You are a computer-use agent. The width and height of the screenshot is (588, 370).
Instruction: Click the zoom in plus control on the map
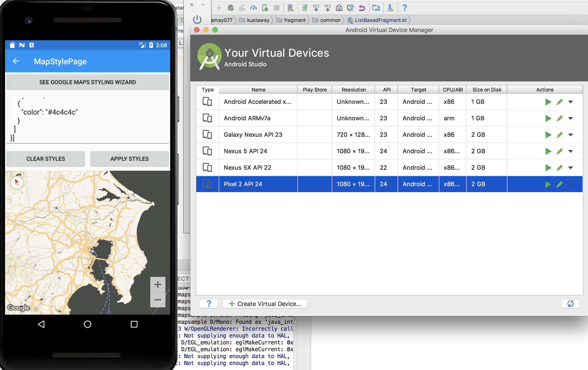tap(158, 284)
